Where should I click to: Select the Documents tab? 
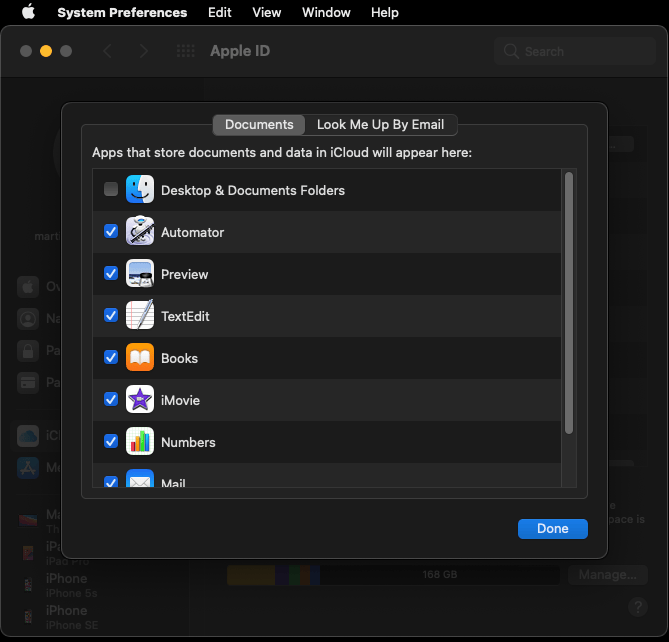[259, 125]
